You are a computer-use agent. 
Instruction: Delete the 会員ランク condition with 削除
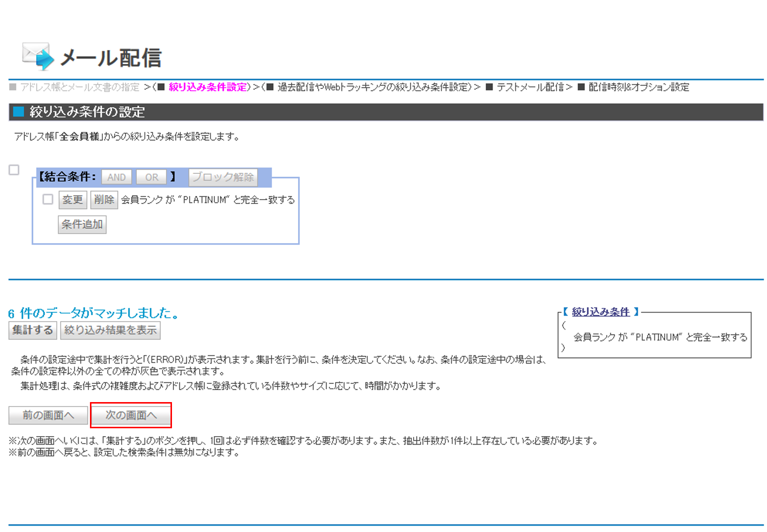pyautogui.click(x=104, y=200)
